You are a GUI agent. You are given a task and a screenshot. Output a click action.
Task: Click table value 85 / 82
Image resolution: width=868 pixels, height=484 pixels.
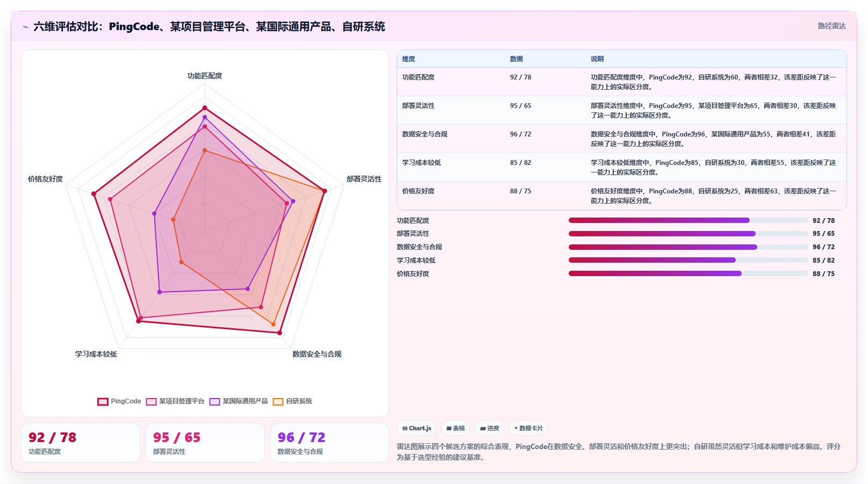click(520, 163)
